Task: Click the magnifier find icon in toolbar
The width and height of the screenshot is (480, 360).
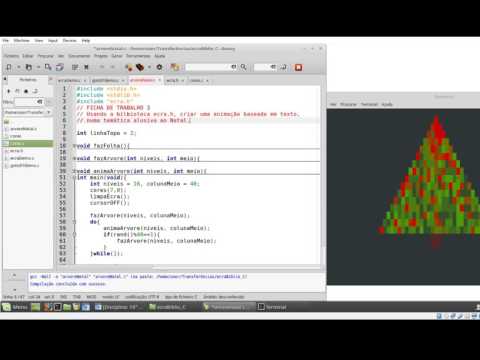Action: coord(244,67)
